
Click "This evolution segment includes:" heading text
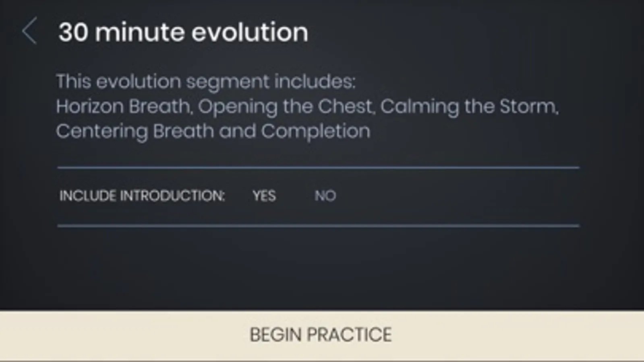tap(206, 82)
